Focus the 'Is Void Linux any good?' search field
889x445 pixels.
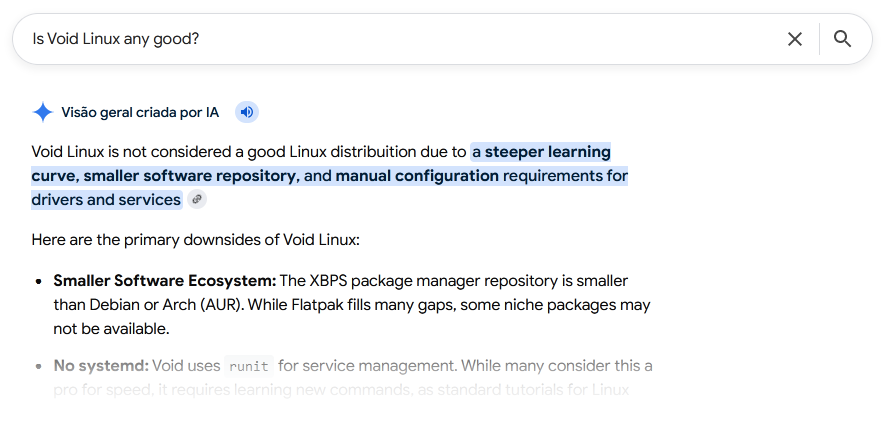pyautogui.click(x=397, y=39)
